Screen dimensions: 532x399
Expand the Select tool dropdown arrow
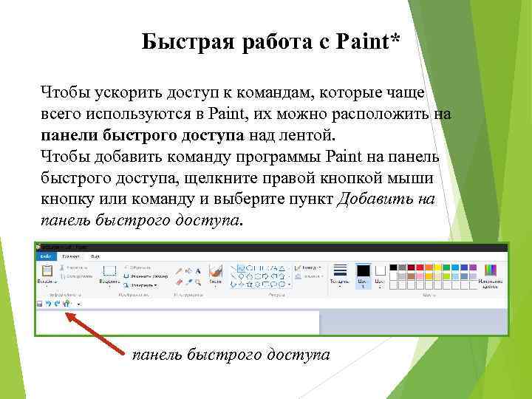[x=109, y=287]
